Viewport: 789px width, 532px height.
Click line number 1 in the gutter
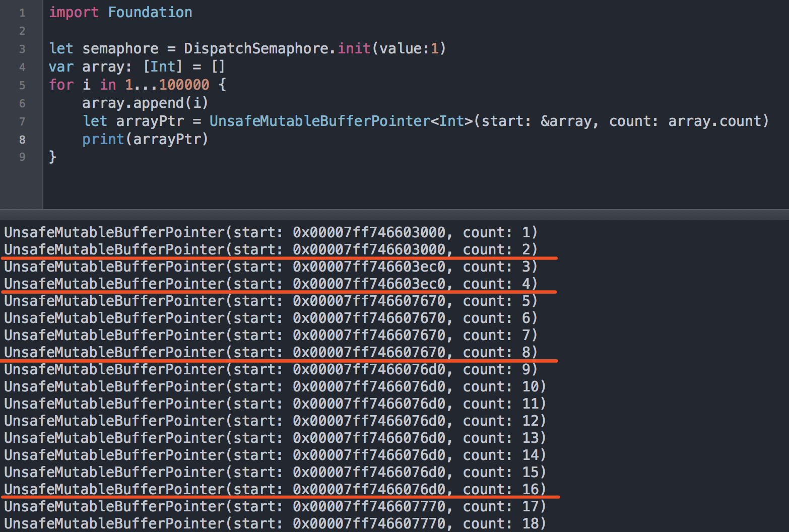tap(22, 13)
